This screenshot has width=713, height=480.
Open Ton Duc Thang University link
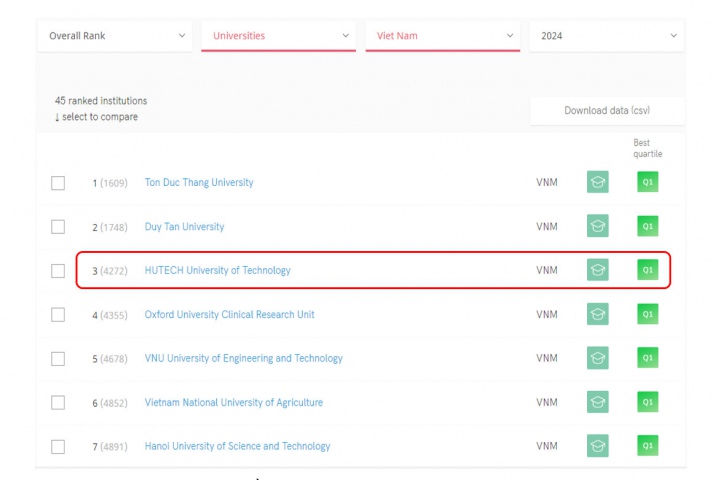tap(199, 182)
